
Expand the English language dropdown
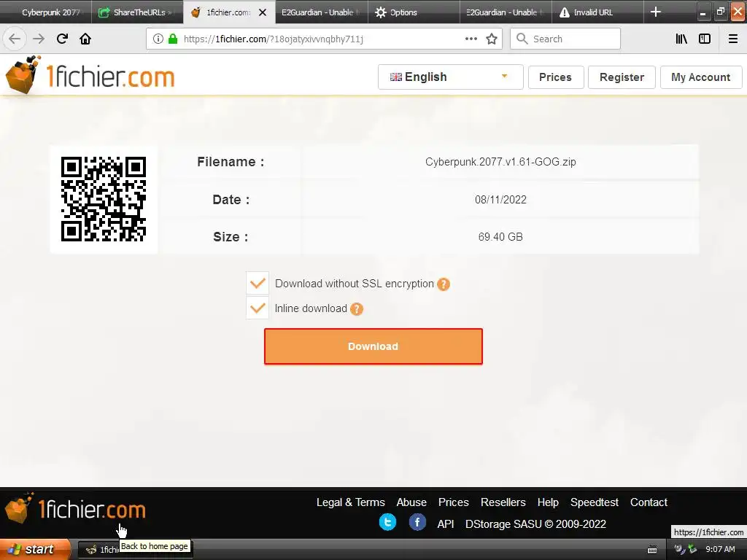click(x=451, y=77)
